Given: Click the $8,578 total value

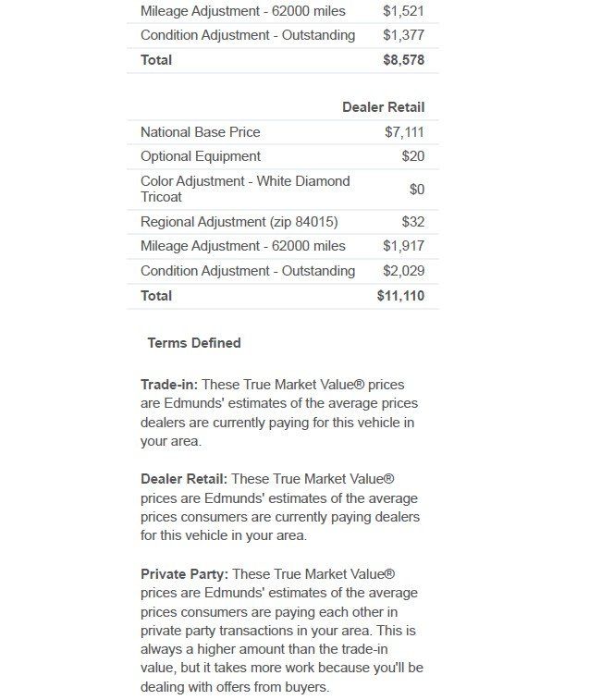Looking at the screenshot, I should pyautogui.click(x=404, y=60).
